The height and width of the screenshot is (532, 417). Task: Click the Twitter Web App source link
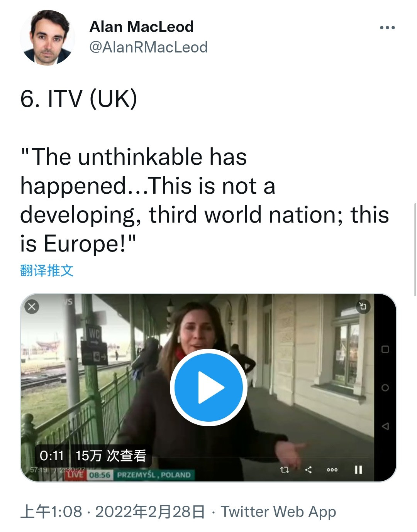click(x=278, y=512)
